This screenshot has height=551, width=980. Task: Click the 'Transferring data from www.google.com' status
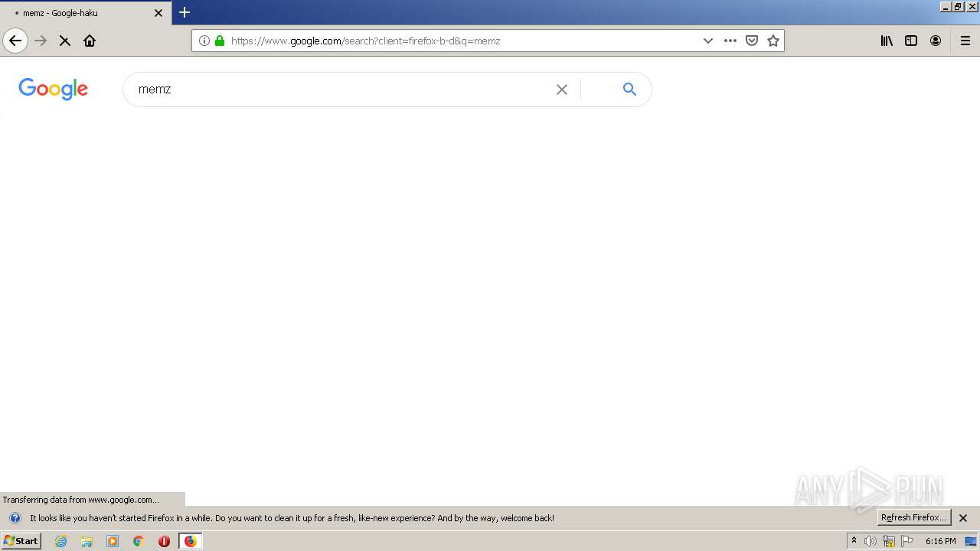(81, 500)
